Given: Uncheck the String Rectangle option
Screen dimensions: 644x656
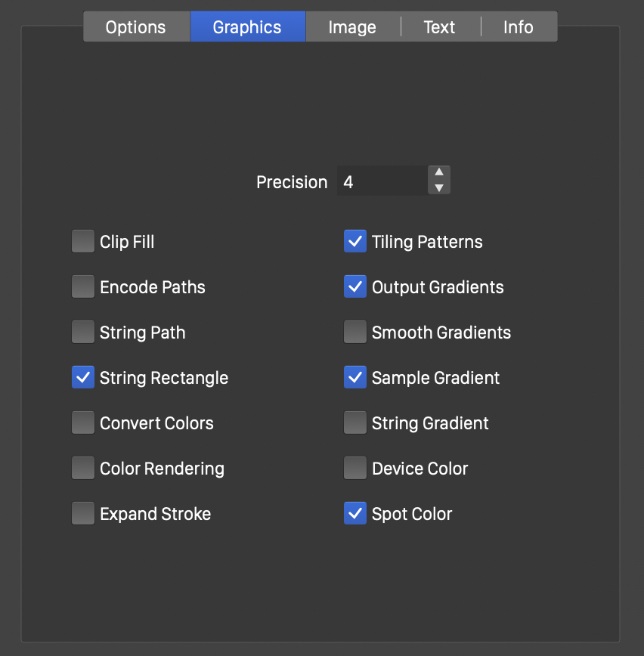Looking at the screenshot, I should [83, 378].
